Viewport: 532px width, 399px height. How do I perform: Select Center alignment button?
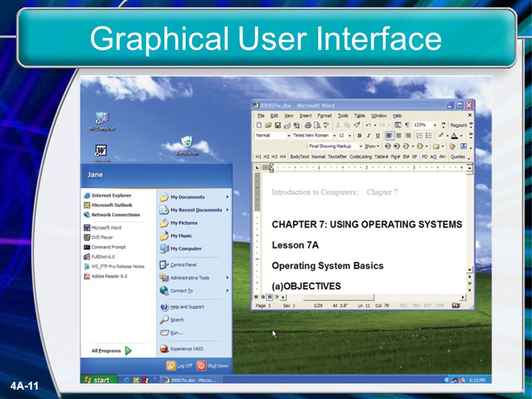[x=398, y=136]
